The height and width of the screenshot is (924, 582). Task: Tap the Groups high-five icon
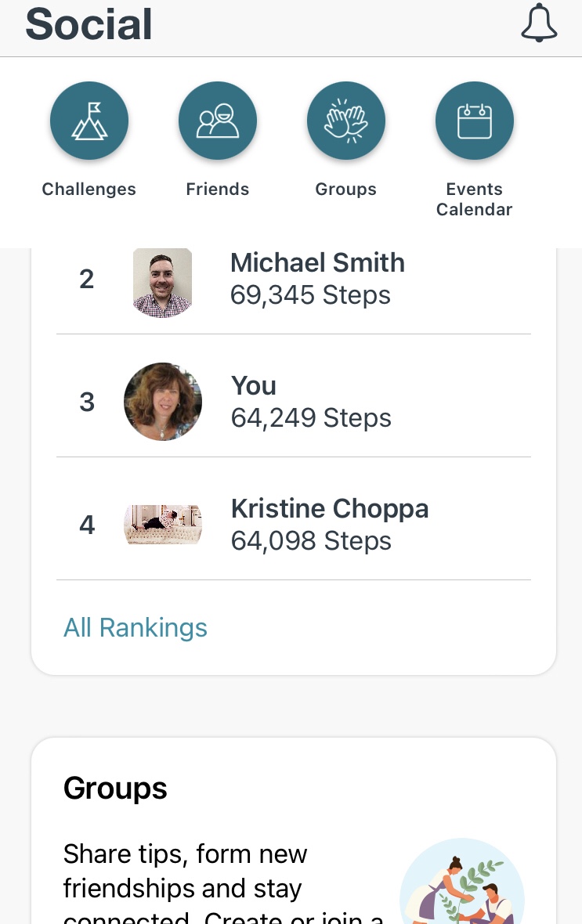346,121
